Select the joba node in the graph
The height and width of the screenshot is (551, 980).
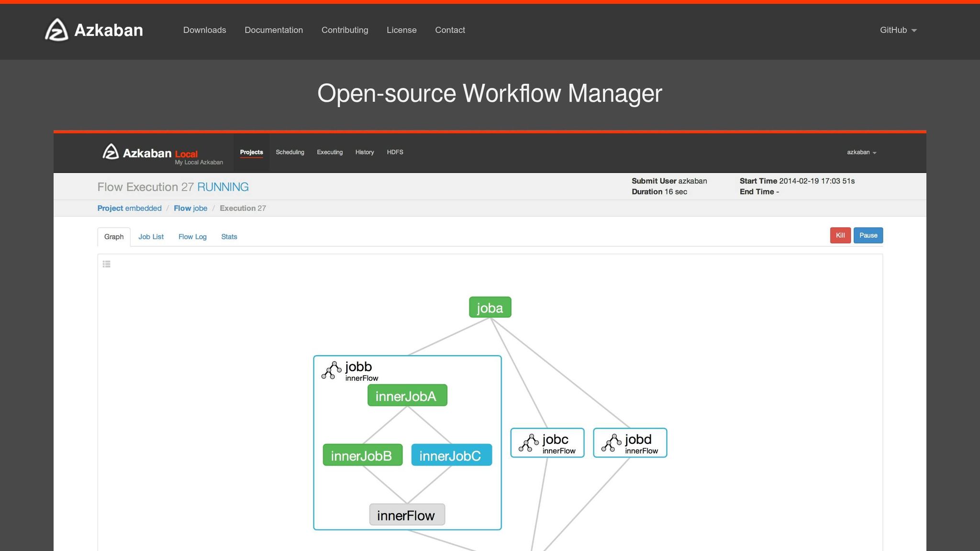(490, 308)
